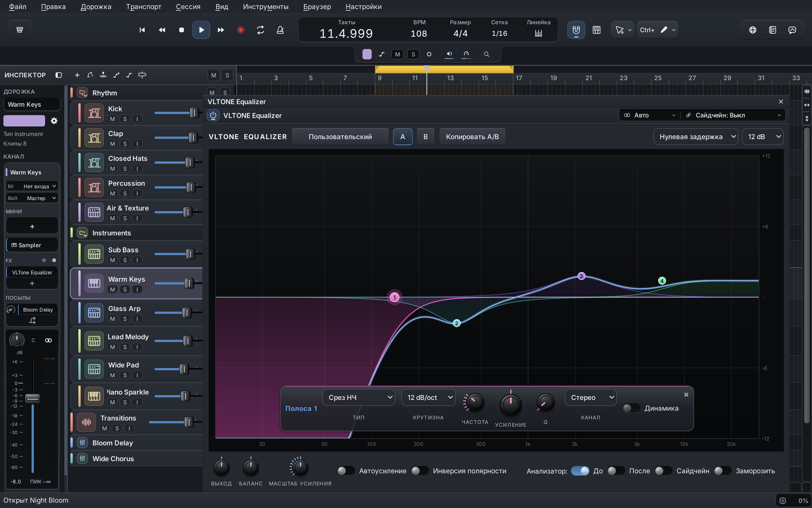Open the globe browser icon
Viewport: 812px width, 508px height.
pos(753,30)
